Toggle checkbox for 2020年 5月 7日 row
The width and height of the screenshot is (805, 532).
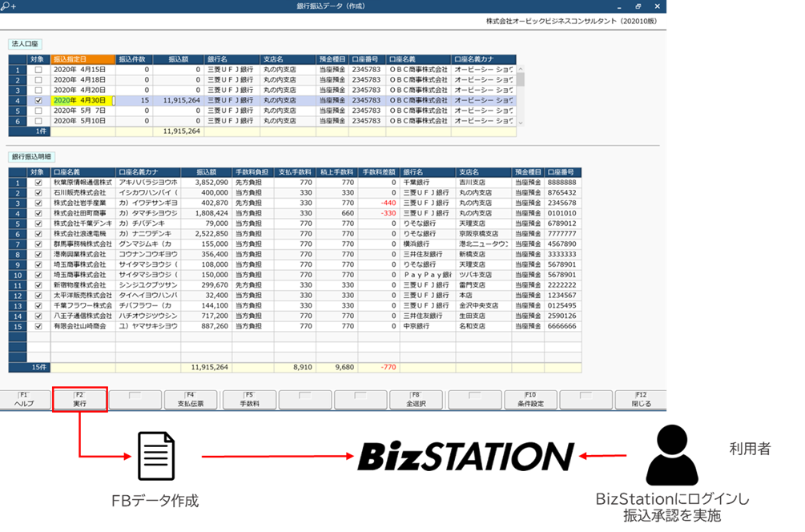click(38, 111)
